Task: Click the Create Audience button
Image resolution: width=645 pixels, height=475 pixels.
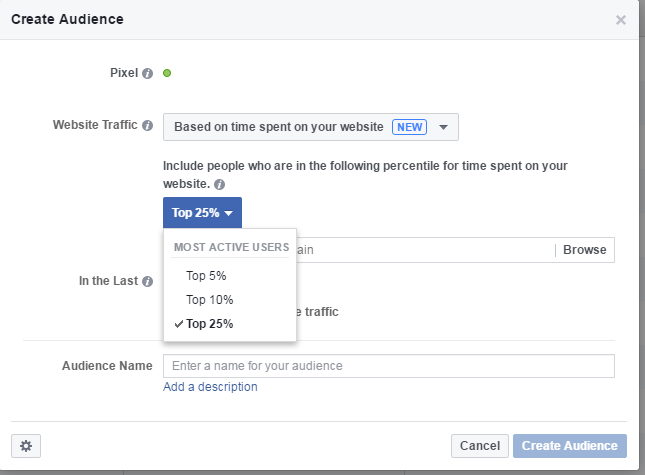Action: [x=570, y=446]
